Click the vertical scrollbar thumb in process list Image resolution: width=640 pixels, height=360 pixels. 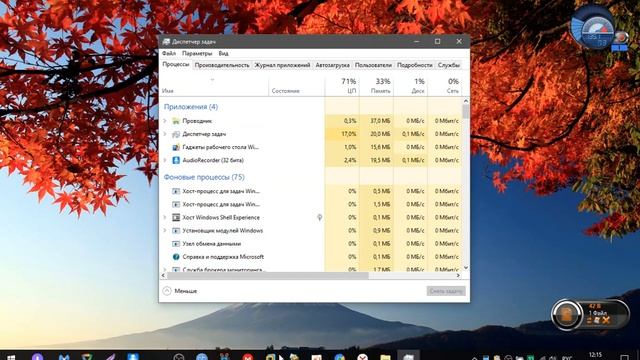(466, 112)
